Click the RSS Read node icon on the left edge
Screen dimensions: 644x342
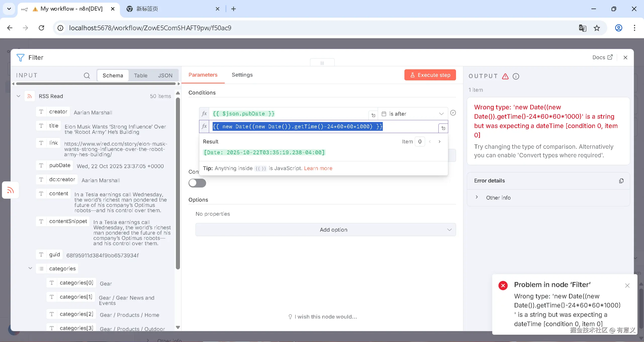(10, 190)
